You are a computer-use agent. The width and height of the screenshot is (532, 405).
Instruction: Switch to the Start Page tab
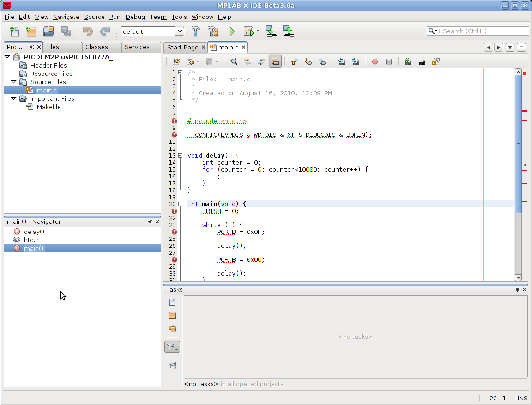182,47
